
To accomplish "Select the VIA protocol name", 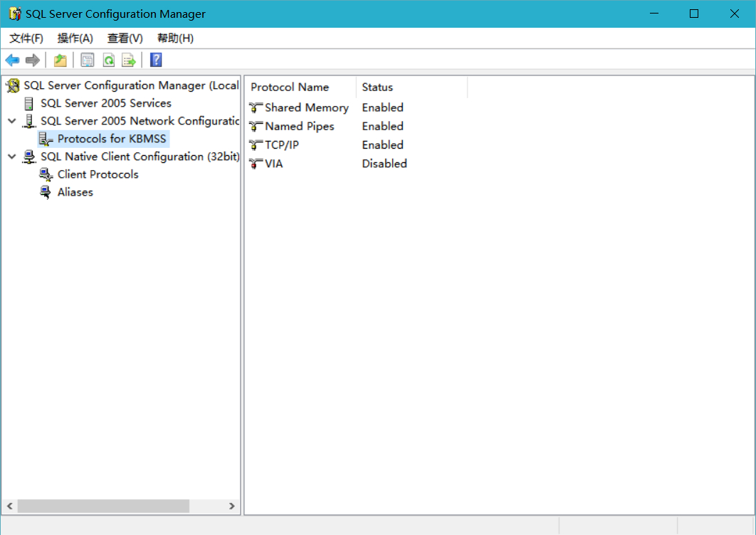I will tap(273, 164).
